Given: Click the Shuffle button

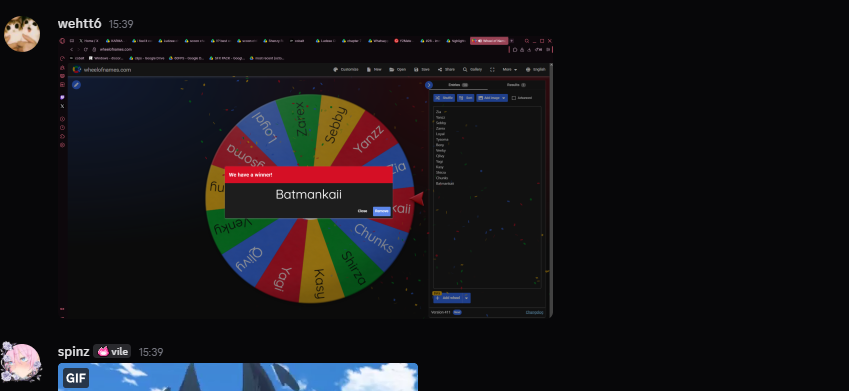Looking at the screenshot, I should pyautogui.click(x=444, y=98).
